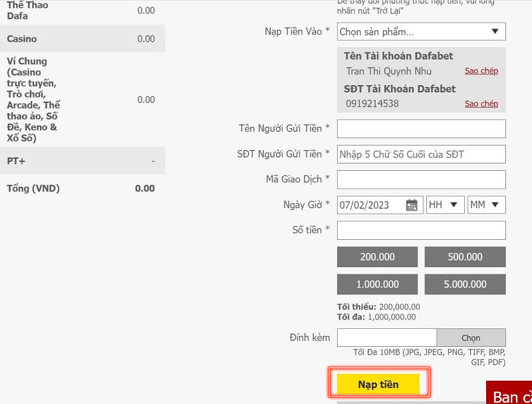
Task: Click the Mã Giao Dịch input field
Action: [422, 179]
